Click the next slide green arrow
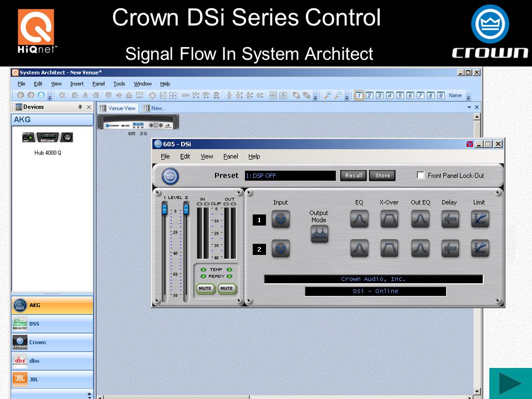The width and height of the screenshot is (532, 399). tap(510, 383)
